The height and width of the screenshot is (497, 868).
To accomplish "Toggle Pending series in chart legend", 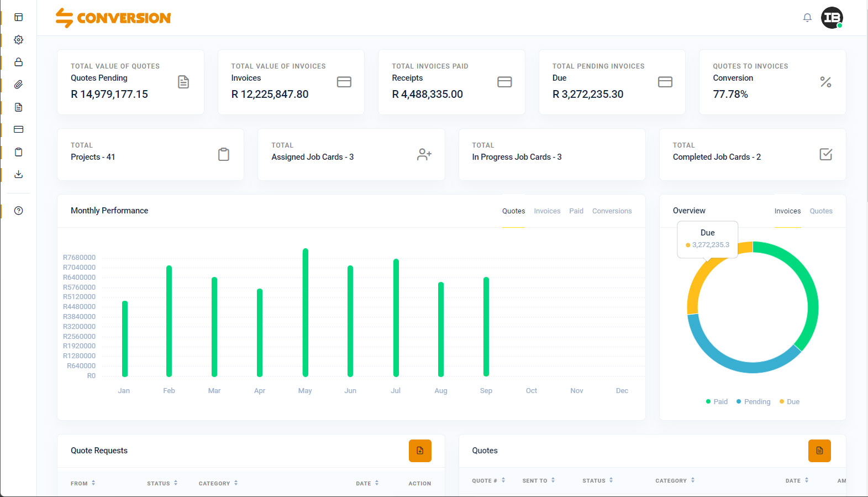I will click(x=753, y=402).
